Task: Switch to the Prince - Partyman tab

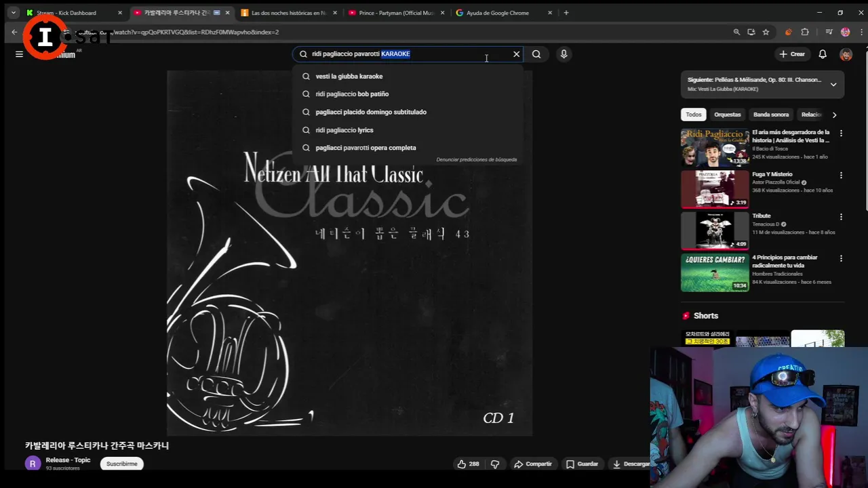Action: (x=397, y=13)
